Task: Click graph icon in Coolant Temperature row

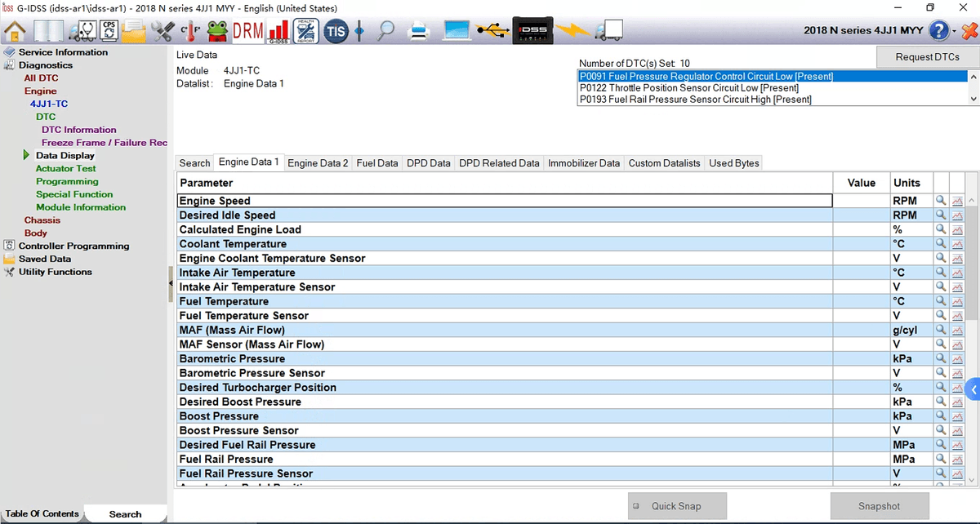Action: coord(957,244)
